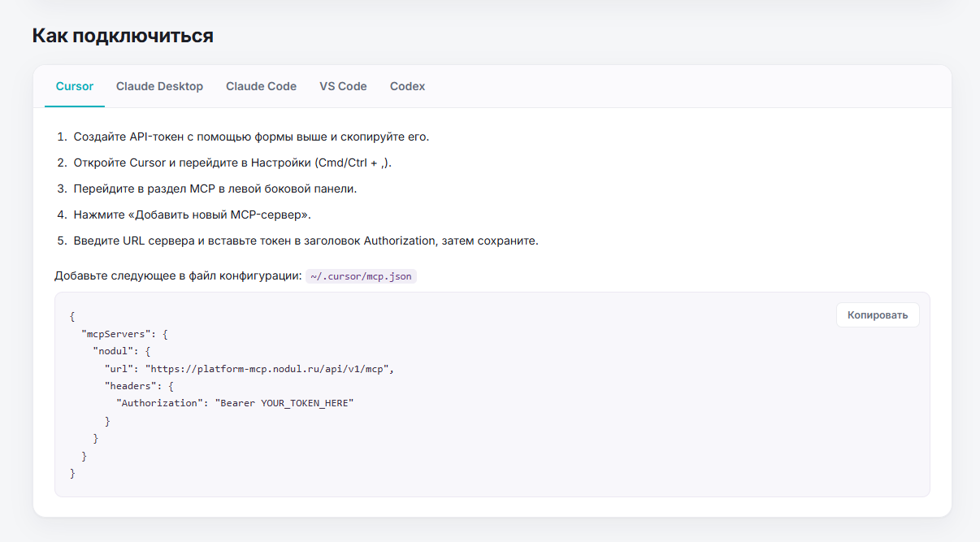This screenshot has width=980, height=542.
Task: Click the ~/.cursor/mcp.json file path chip
Action: point(361,276)
